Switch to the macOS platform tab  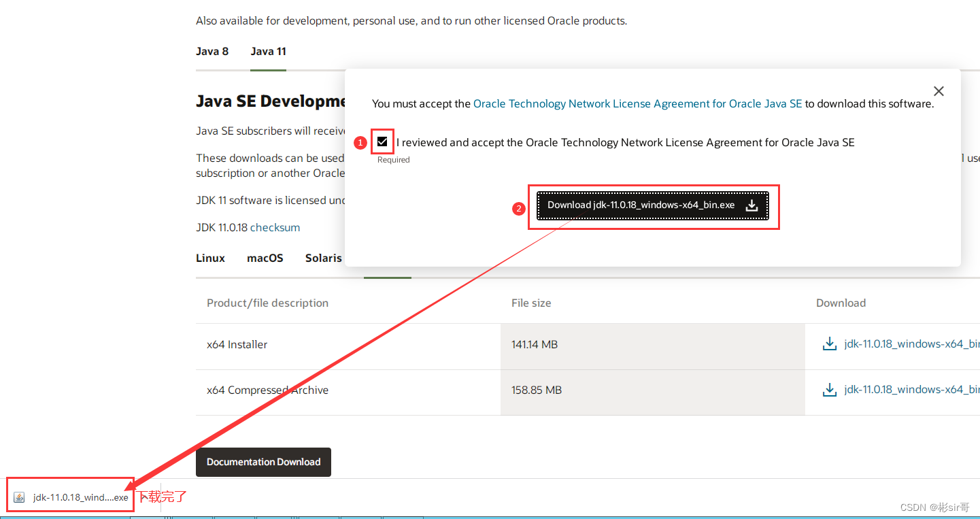(x=265, y=258)
